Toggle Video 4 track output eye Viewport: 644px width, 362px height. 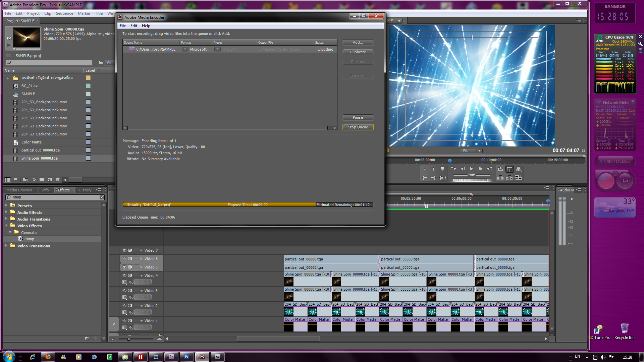pyautogui.click(x=124, y=276)
